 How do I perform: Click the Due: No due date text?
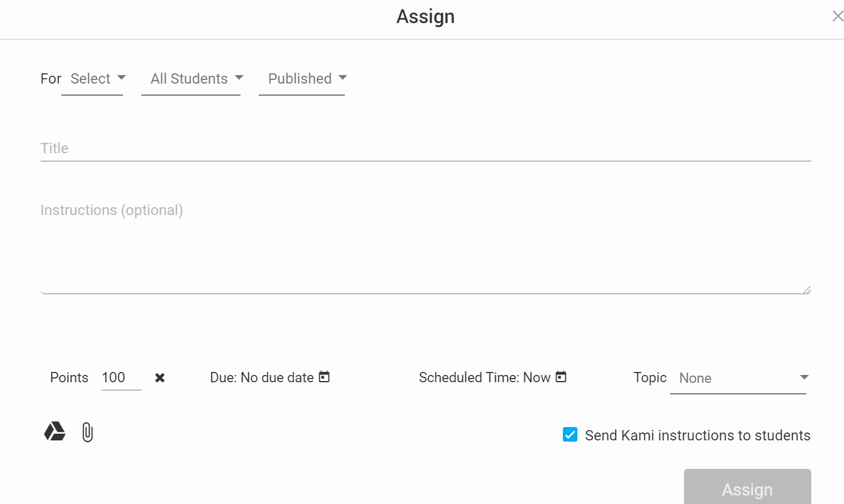[x=262, y=378]
